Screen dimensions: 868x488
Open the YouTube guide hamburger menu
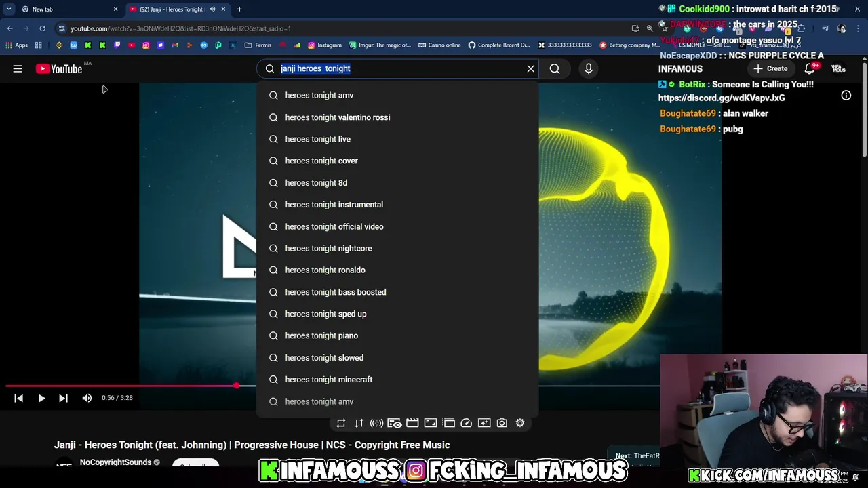coord(18,68)
